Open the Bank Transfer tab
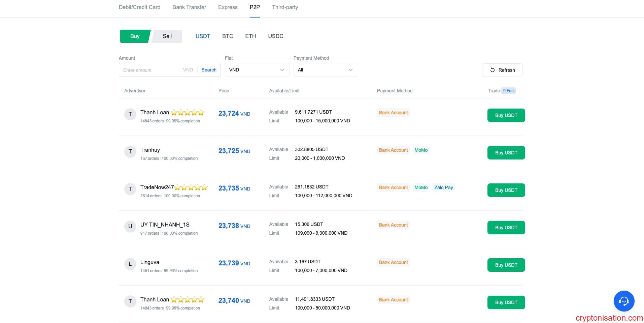 [189, 7]
